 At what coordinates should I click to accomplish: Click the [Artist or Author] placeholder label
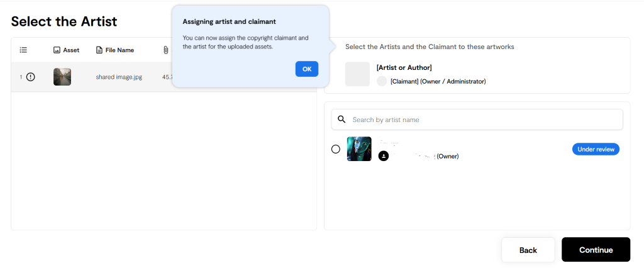tap(404, 67)
